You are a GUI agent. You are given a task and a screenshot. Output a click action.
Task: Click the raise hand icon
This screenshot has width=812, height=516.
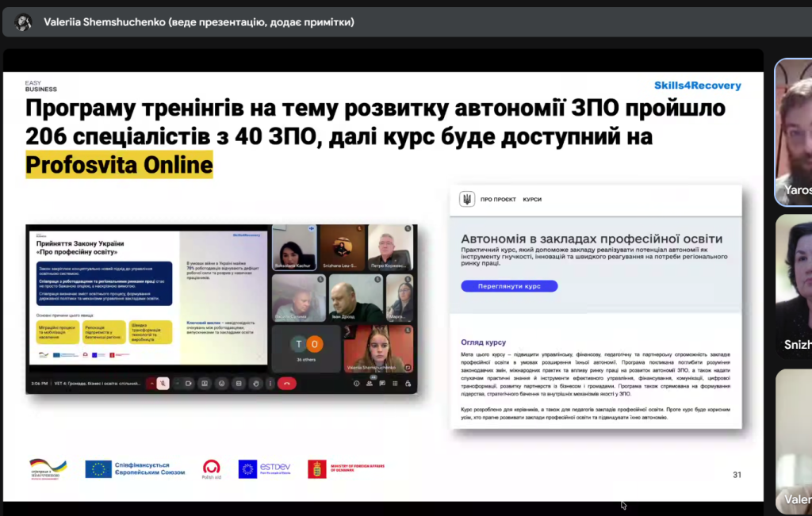[x=255, y=384]
